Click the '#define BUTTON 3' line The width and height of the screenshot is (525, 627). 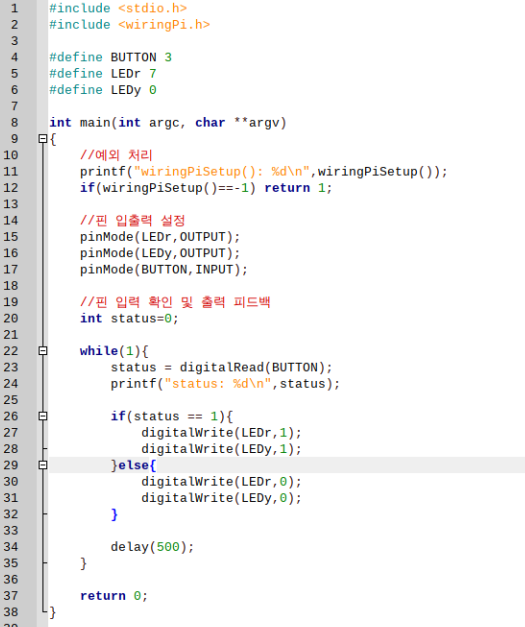(x=110, y=57)
